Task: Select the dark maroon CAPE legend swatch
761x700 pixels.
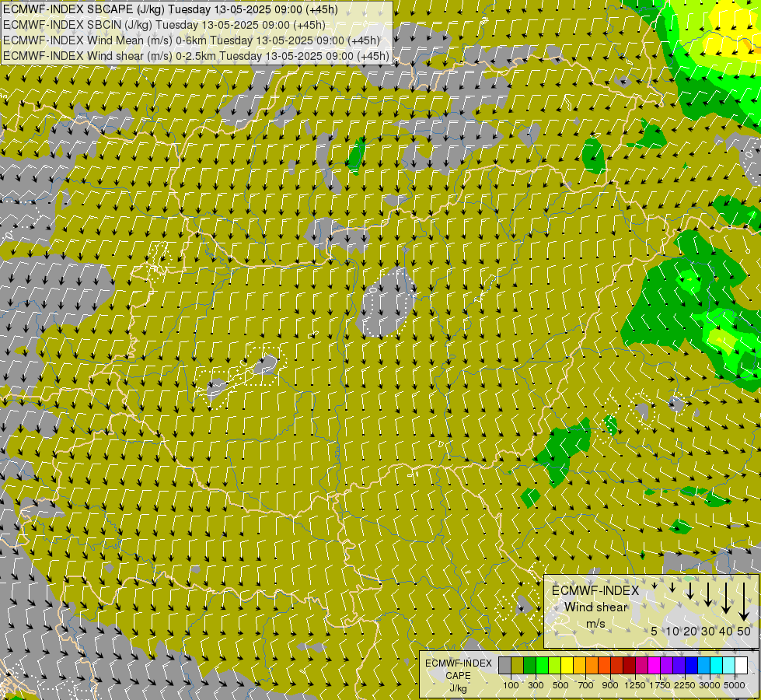Action: (629, 666)
